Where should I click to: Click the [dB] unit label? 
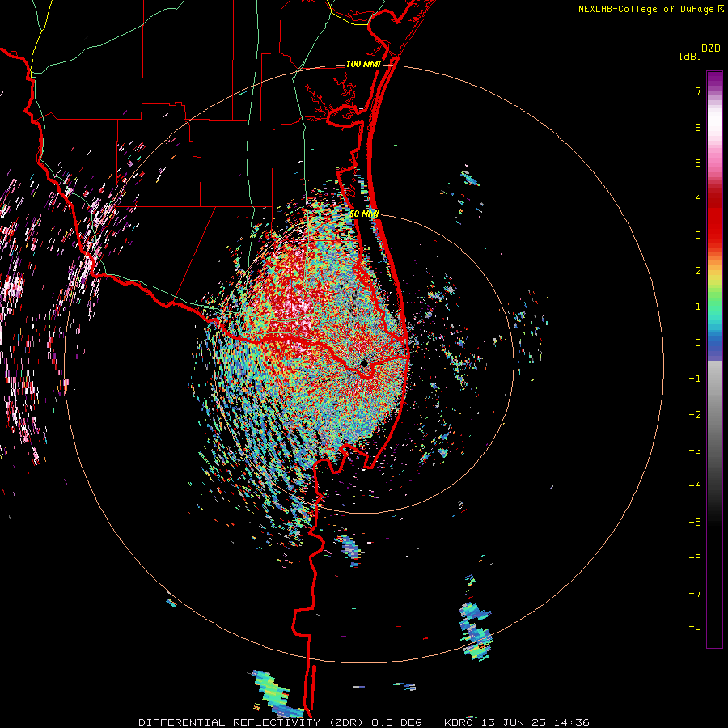[691, 56]
